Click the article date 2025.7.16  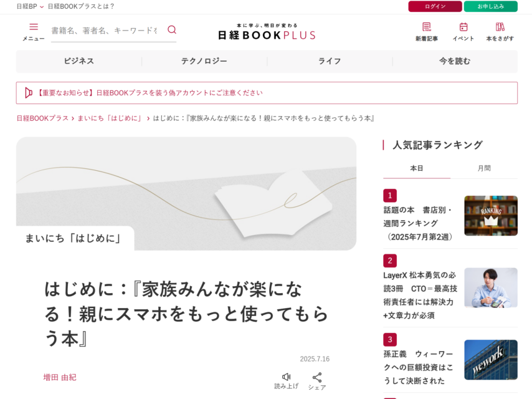pos(315,359)
